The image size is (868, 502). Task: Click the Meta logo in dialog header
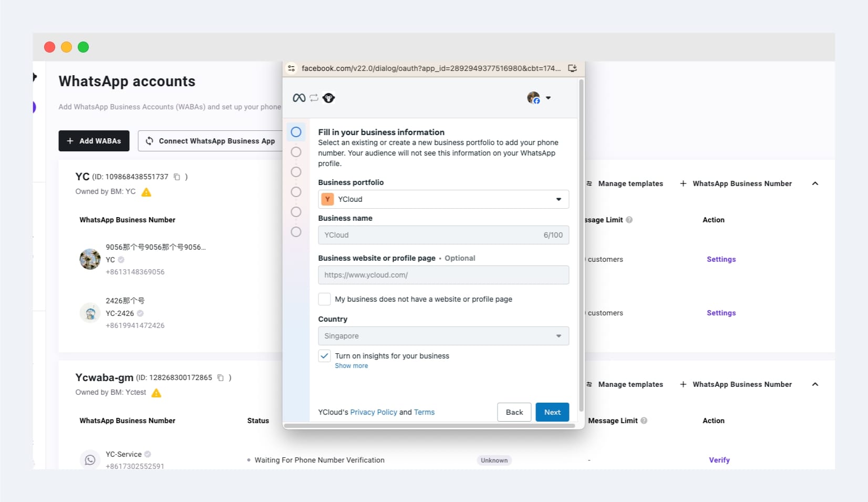click(299, 98)
